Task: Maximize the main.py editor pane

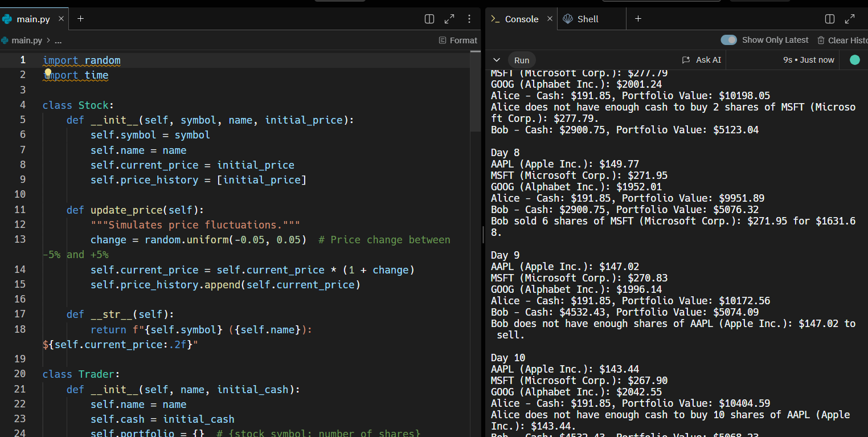Action: pyautogui.click(x=449, y=19)
